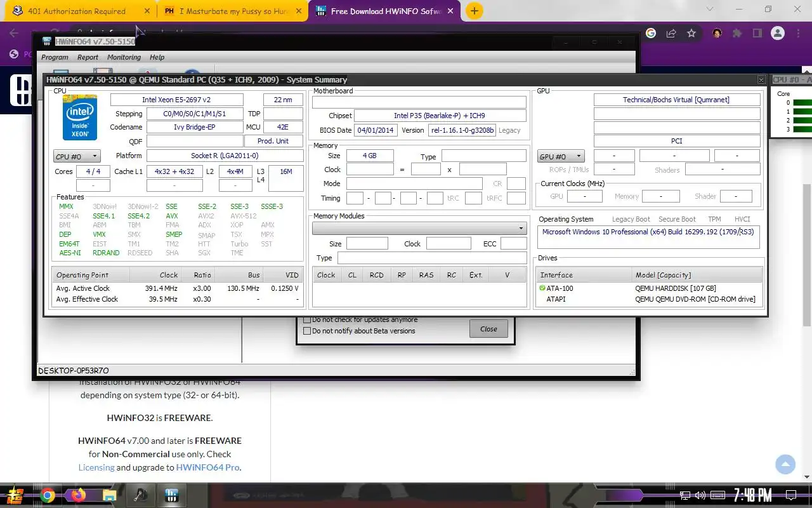The height and width of the screenshot is (508, 812).
Task: Open File Explorer from the taskbar
Action: tap(110, 495)
